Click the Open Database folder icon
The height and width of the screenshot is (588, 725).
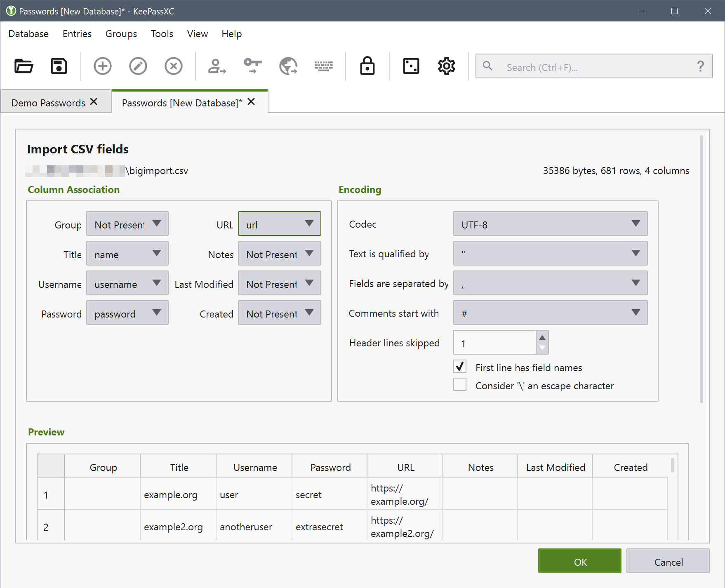pos(24,66)
